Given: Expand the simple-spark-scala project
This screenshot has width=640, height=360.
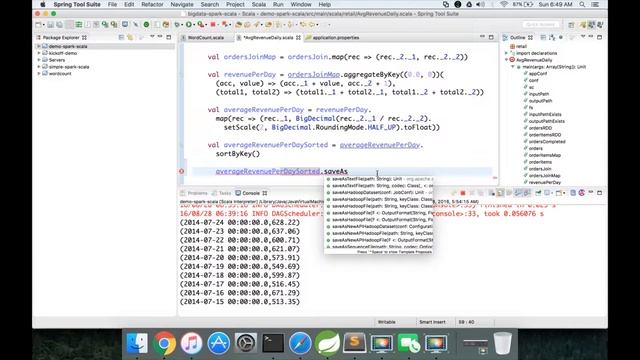Looking at the screenshot, I should [39, 67].
